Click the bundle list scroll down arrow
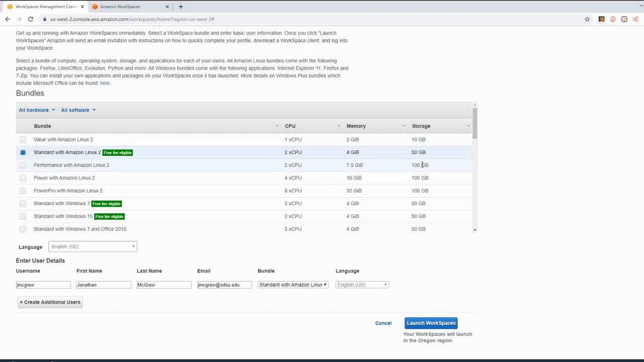The height and width of the screenshot is (362, 644). tap(474, 230)
